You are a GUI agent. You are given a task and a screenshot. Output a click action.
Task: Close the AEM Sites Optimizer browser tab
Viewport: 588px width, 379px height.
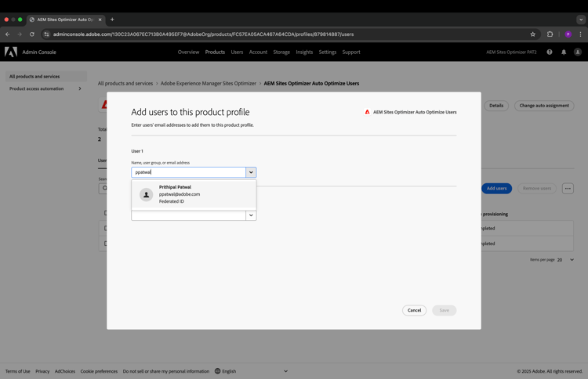[x=100, y=20]
